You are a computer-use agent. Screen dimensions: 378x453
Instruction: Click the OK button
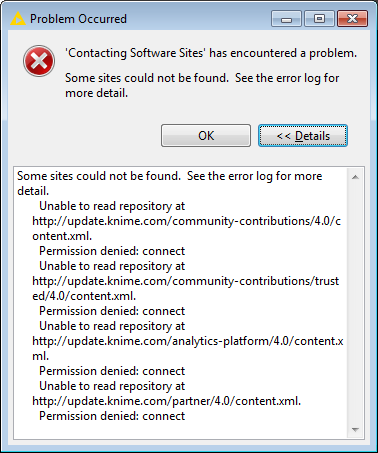point(206,136)
